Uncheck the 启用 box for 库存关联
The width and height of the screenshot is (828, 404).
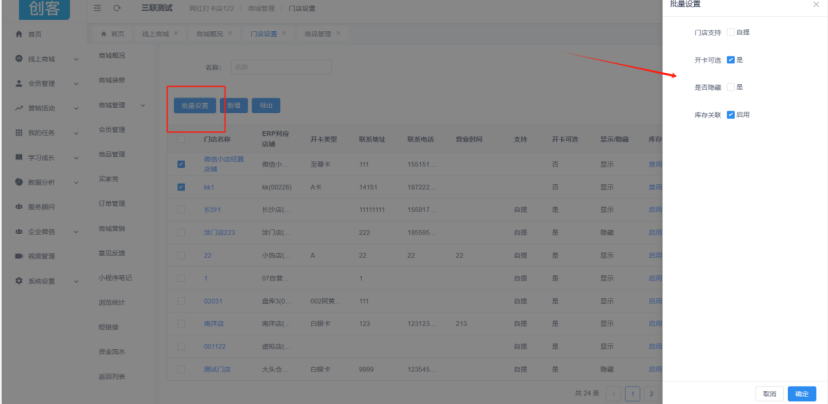point(731,115)
